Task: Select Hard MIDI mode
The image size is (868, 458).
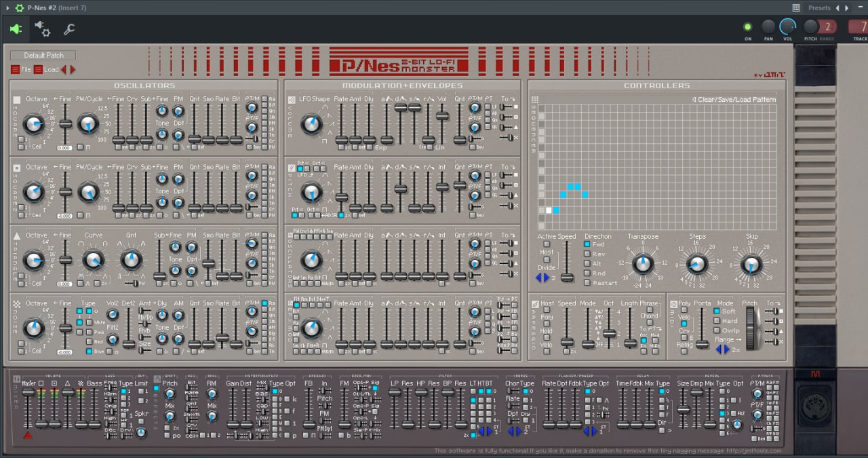Action: 716,321
